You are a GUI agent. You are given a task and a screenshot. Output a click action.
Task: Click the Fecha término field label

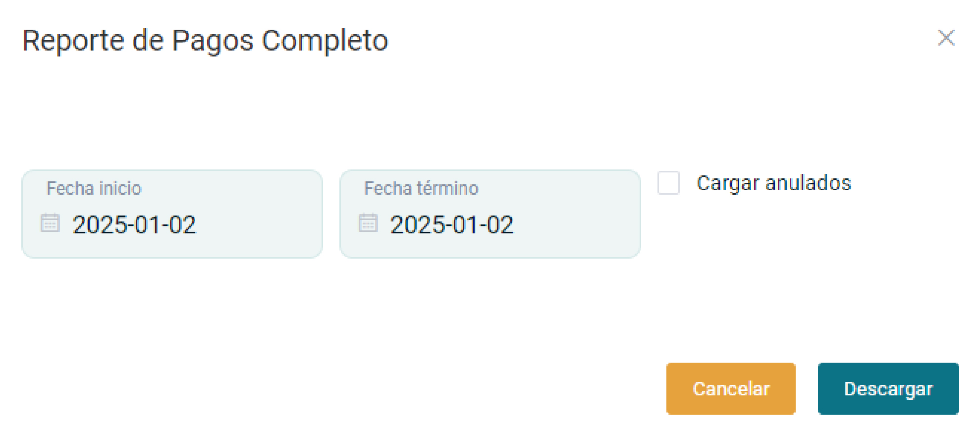(x=421, y=188)
